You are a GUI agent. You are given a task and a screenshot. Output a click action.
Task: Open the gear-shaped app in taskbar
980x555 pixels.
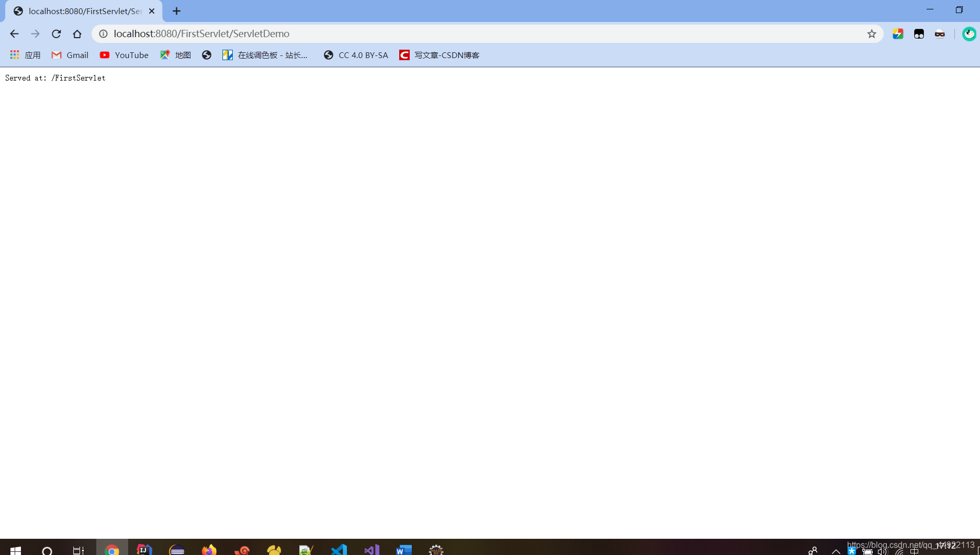436,550
